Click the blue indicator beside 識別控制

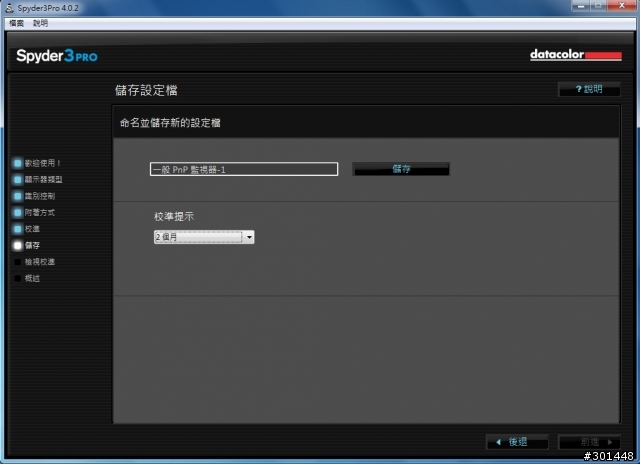click(18, 196)
